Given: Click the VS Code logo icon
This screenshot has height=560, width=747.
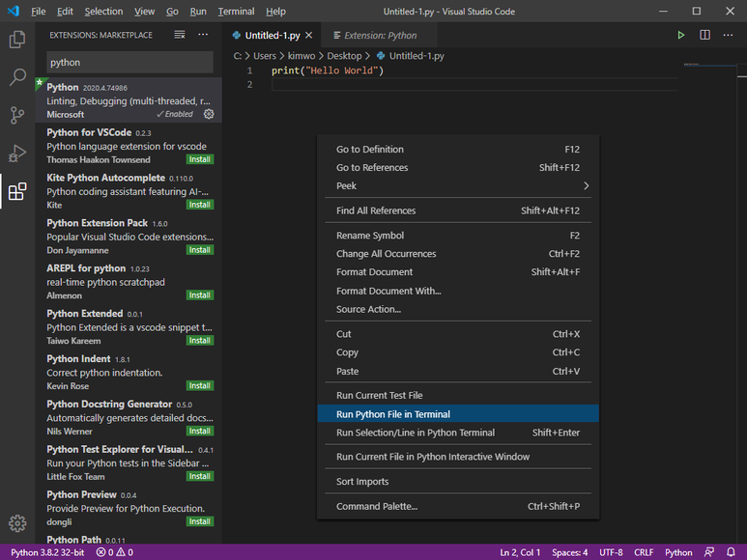Looking at the screenshot, I should (14, 11).
